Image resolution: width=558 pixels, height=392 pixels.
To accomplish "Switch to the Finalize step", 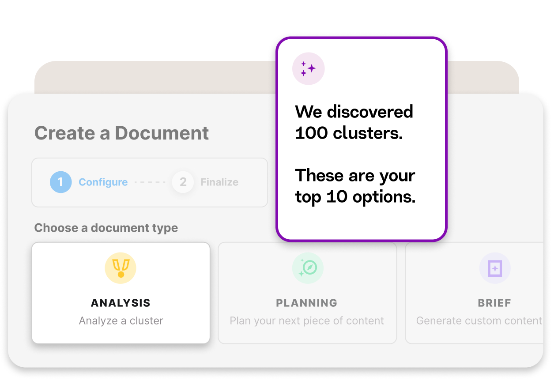I will (219, 182).
